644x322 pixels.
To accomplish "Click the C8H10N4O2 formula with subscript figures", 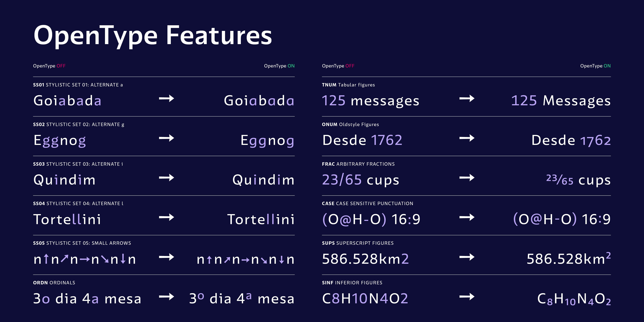I will (x=574, y=299).
